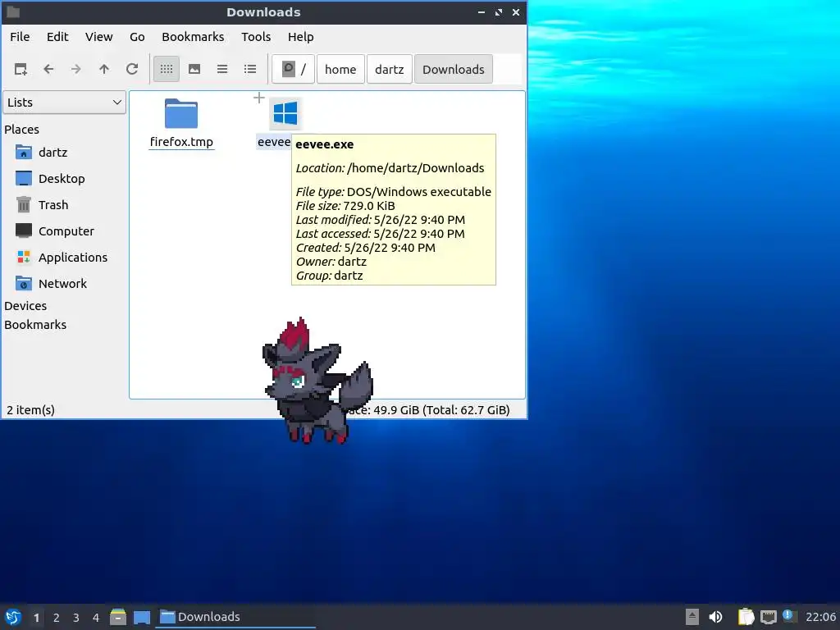The image size is (840, 630).
Task: Switch to workspace 3
Action: coord(76,618)
